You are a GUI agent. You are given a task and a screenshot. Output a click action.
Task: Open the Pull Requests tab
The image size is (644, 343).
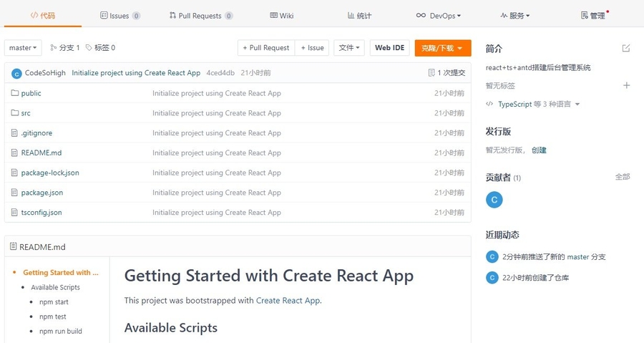click(201, 15)
